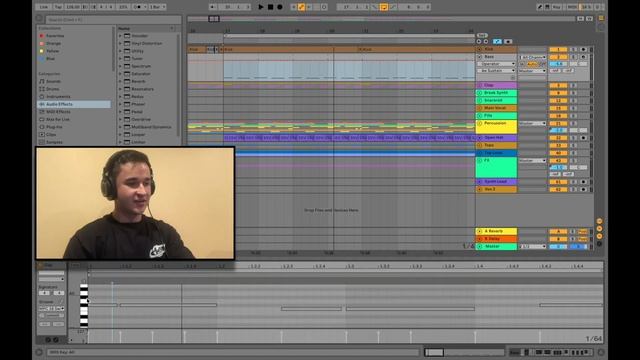640x360 pixels.
Task: Expand the Tuner folder
Action: [120, 58]
